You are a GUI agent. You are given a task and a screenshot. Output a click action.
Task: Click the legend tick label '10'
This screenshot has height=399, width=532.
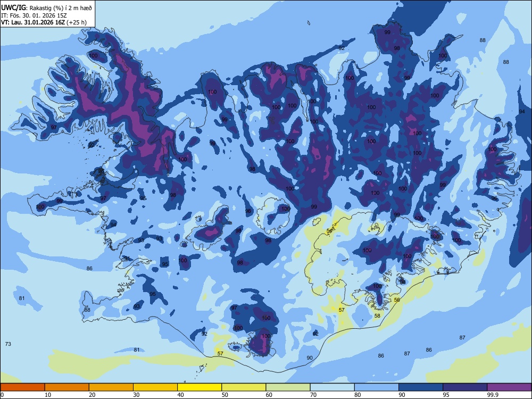[48, 395]
